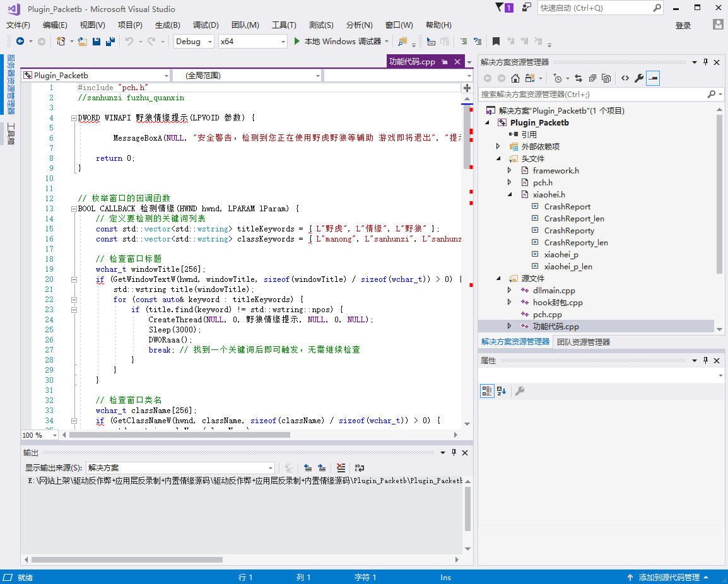Clear all output with the Clear All icon
The height and width of the screenshot is (584, 728).
[x=341, y=468]
